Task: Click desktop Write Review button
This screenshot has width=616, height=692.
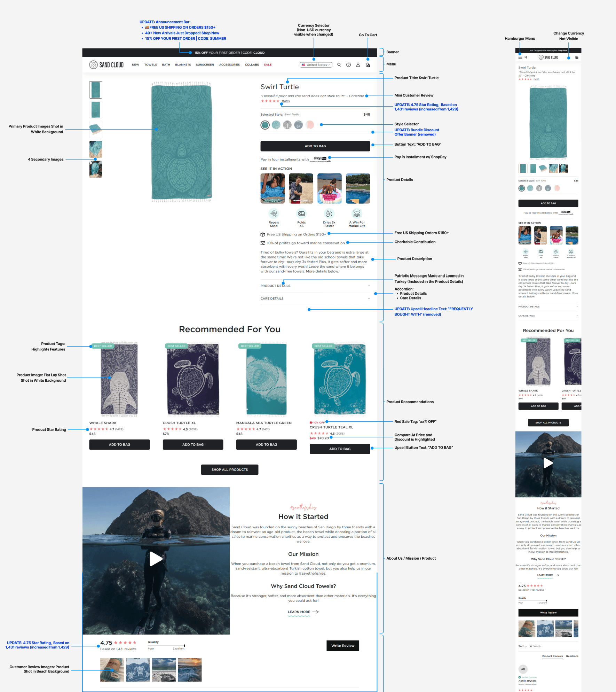Action: [343, 646]
